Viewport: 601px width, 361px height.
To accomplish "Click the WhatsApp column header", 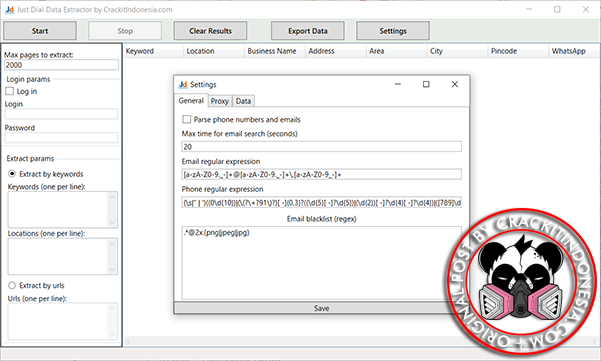I will 574,51.
